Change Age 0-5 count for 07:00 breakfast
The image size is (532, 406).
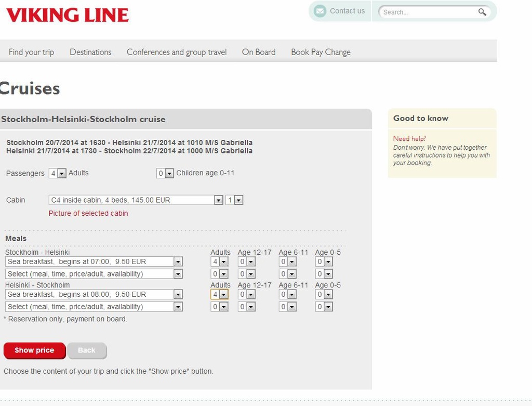point(324,261)
